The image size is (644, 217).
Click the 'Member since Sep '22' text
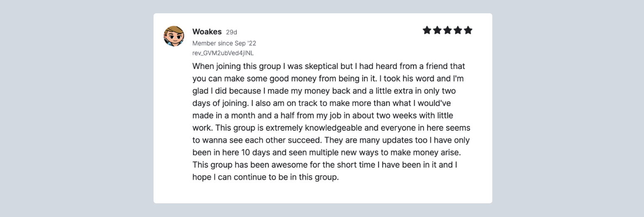pyautogui.click(x=224, y=43)
